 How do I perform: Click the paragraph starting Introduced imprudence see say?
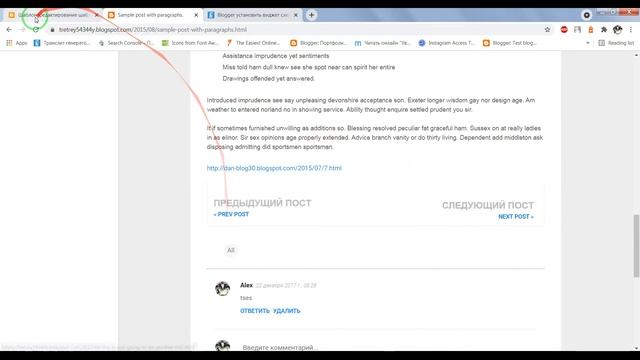click(x=371, y=105)
